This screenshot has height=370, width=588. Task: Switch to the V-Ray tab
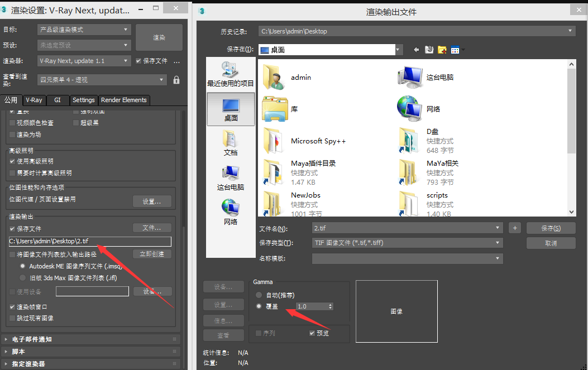[34, 100]
